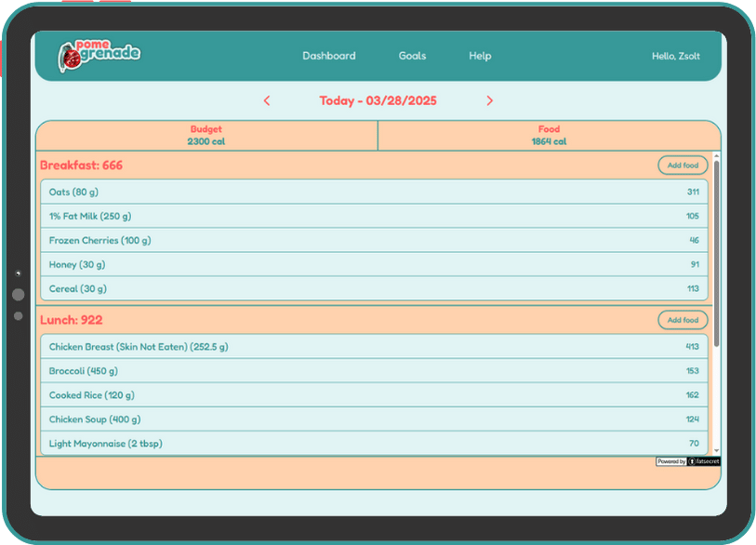The width and height of the screenshot is (756, 545).
Task: Click the scrollbar down arrow
Action: tap(716, 450)
